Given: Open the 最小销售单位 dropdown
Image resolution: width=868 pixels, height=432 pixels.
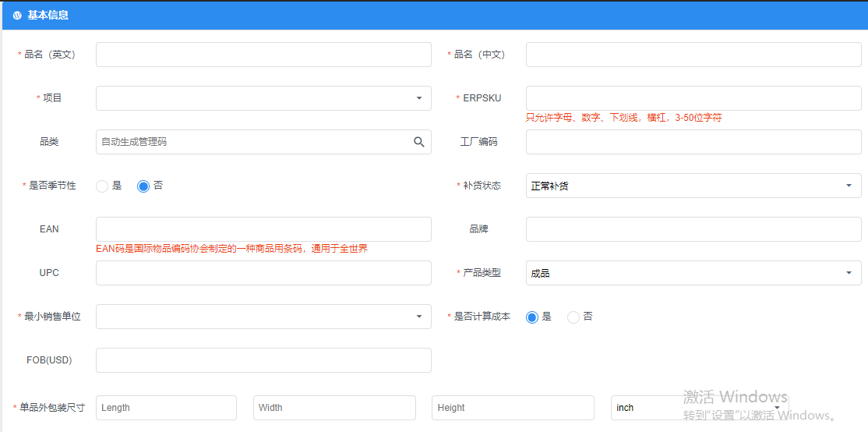Looking at the screenshot, I should tap(263, 317).
